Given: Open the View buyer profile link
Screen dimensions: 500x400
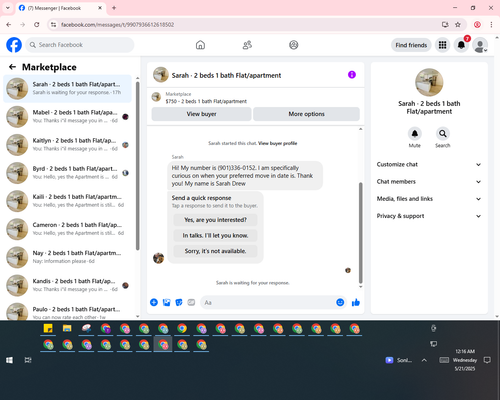Looking at the screenshot, I should pos(277,143).
